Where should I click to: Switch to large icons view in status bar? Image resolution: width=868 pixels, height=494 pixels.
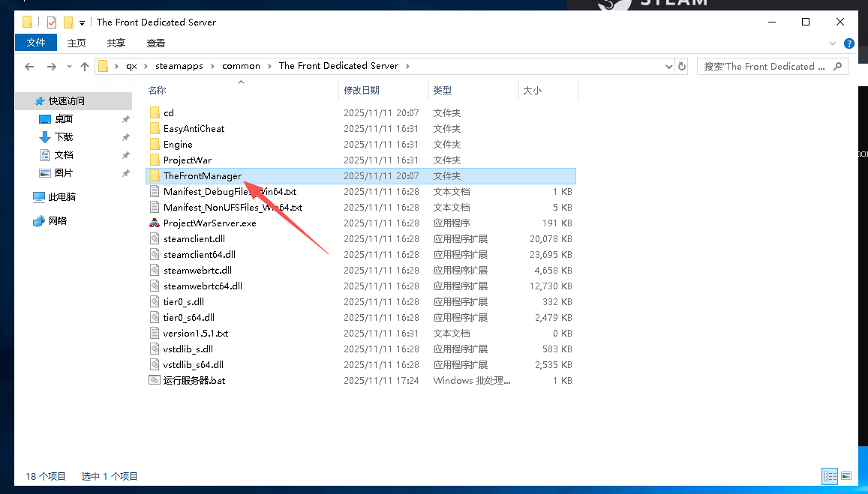(846, 476)
